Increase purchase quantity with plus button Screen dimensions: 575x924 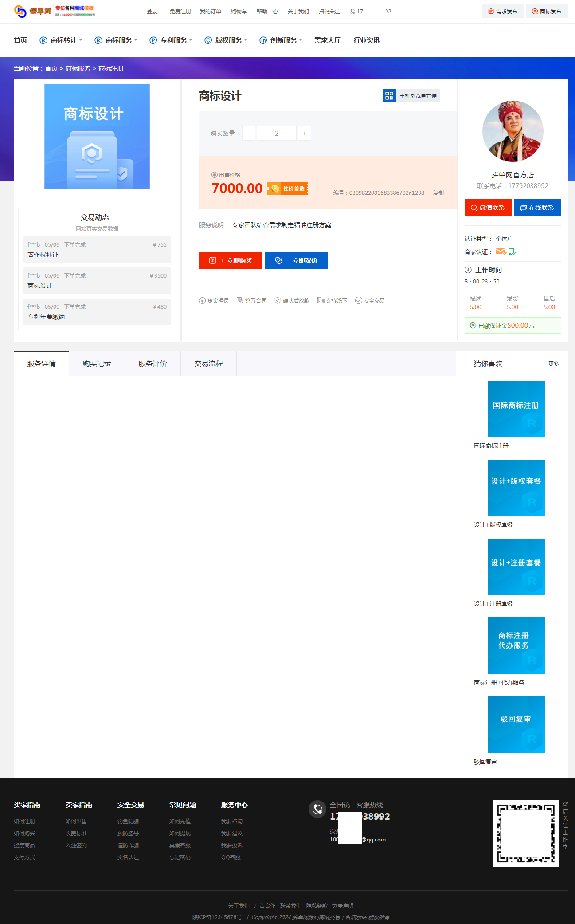pos(305,134)
